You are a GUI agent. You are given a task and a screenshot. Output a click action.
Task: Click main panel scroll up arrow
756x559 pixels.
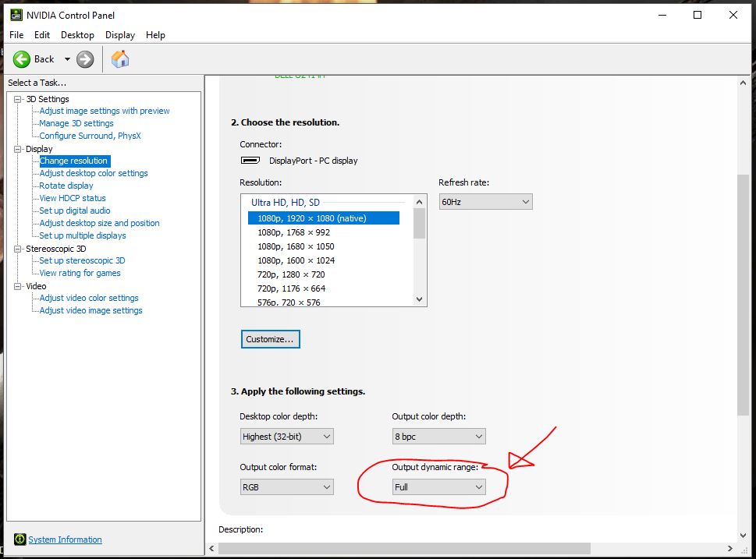click(743, 83)
